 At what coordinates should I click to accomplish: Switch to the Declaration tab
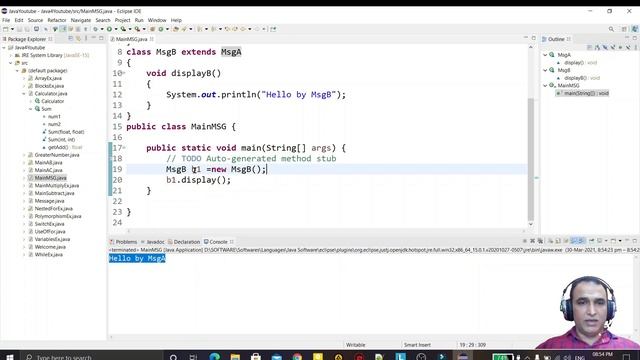coord(184,242)
